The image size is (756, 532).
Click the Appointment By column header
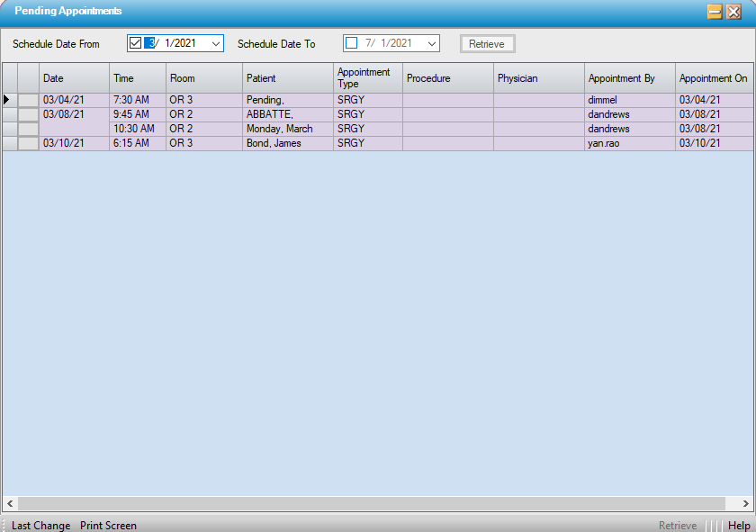(629, 78)
